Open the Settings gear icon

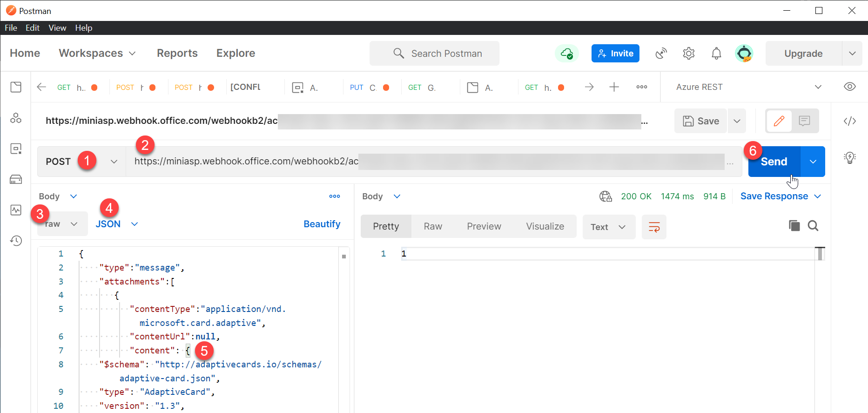coord(689,54)
